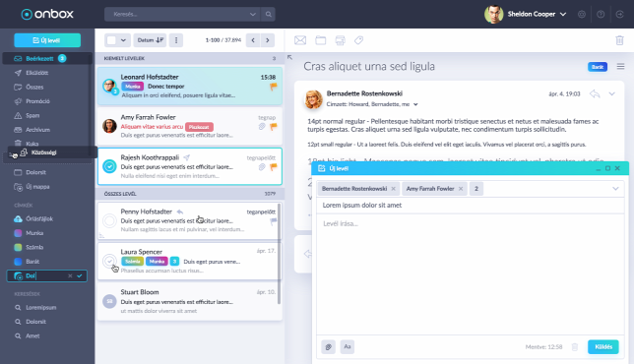Expand recipients list arrow in compose window
Screen dimensions: 634x364
[615, 189]
